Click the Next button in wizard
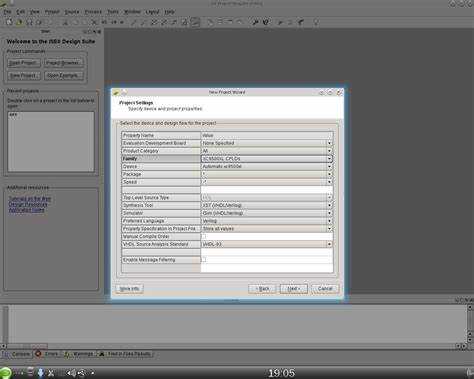This screenshot has width=474, height=379. [294, 289]
